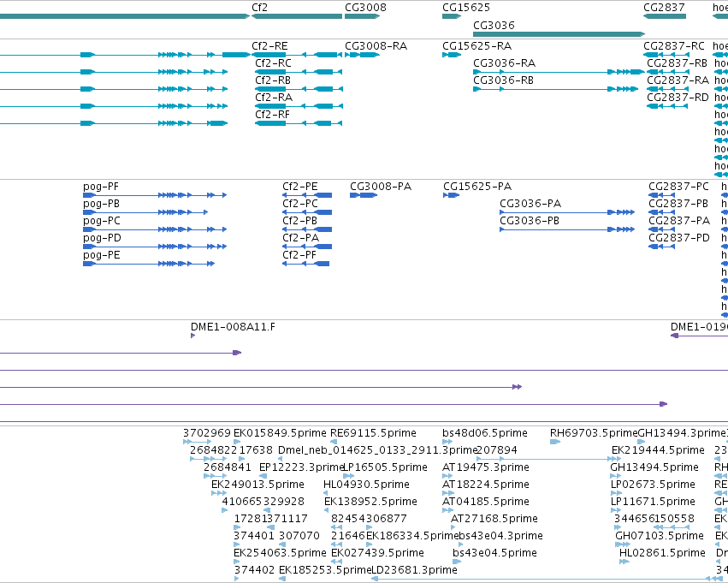This screenshot has width=728, height=583.
Task: Click the LP16505.5prime EST label
Action: (385, 467)
